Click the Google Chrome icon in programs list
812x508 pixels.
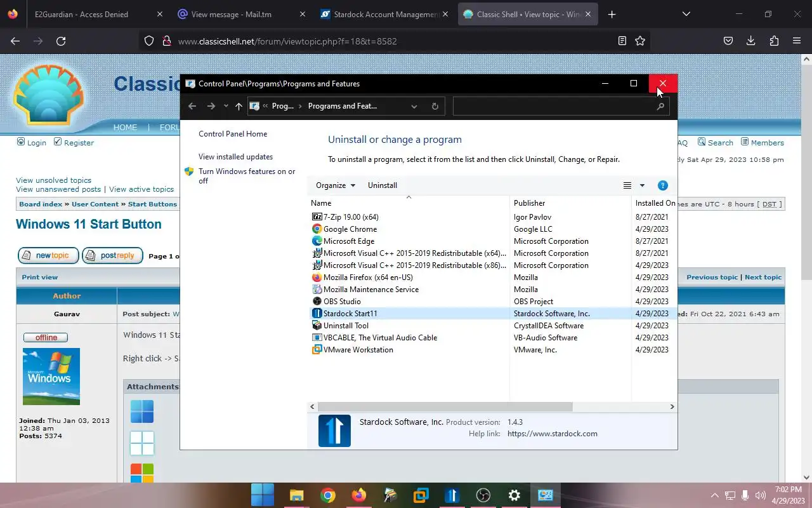point(317,229)
